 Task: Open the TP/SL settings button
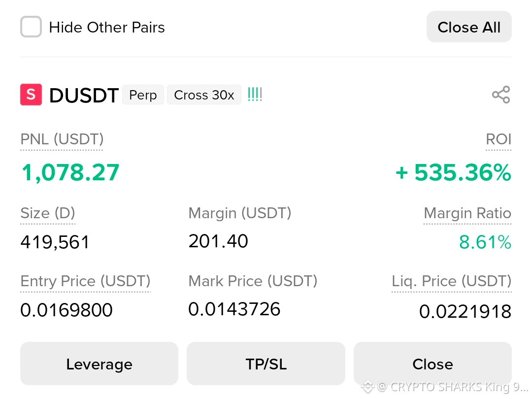[266, 364]
